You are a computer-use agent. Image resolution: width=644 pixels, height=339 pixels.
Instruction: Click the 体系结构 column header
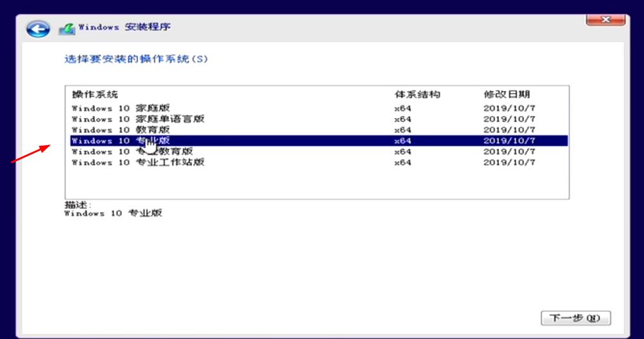point(418,94)
